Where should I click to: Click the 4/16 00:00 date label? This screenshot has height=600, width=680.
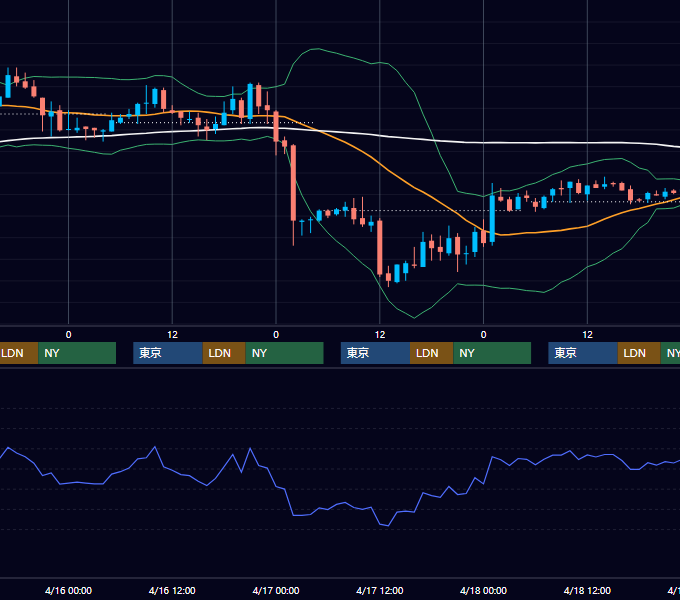click(x=69, y=590)
